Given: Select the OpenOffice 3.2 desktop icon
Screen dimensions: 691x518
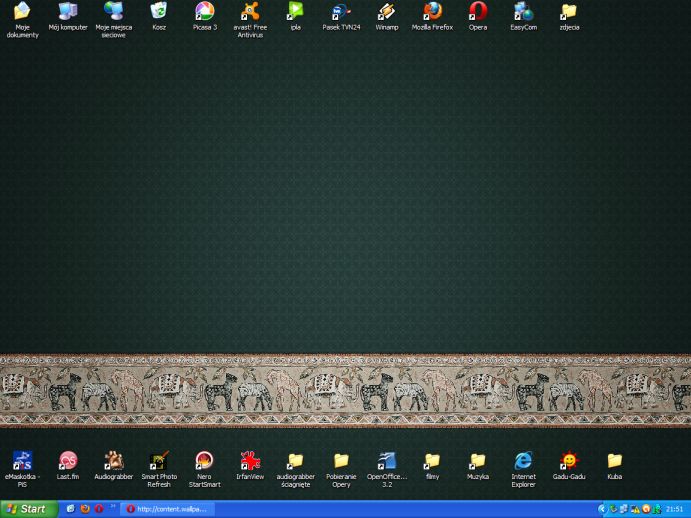Looking at the screenshot, I should click(387, 461).
